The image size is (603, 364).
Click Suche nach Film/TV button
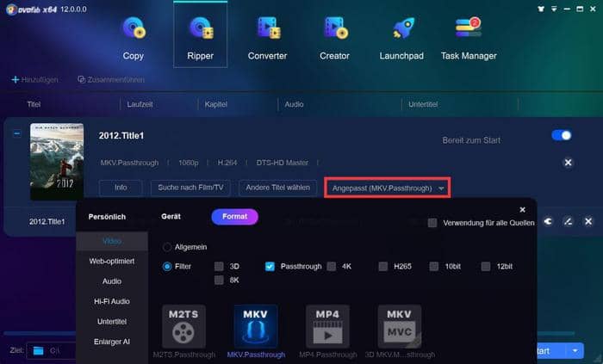tap(190, 188)
